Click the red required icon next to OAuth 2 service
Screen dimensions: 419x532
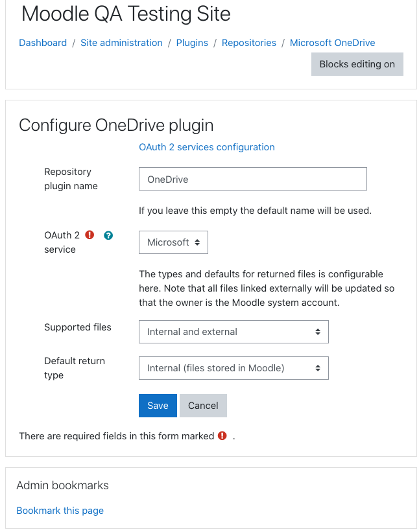pyautogui.click(x=90, y=235)
